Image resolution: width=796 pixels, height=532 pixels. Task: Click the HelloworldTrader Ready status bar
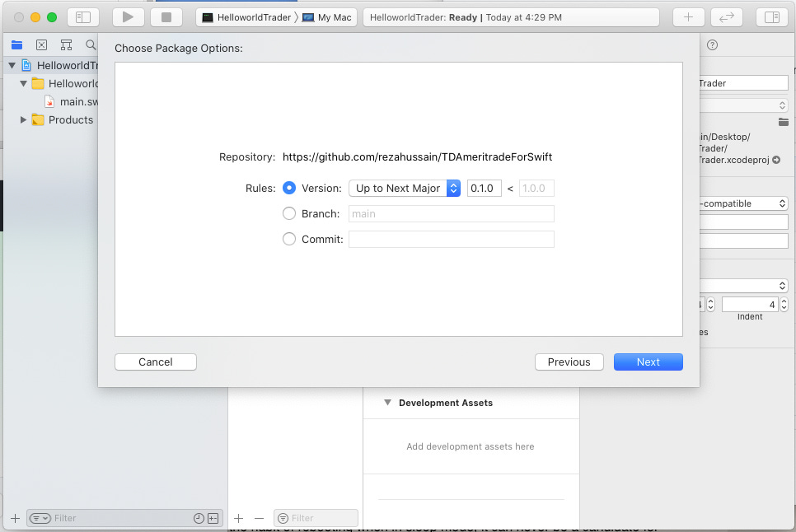coord(512,17)
